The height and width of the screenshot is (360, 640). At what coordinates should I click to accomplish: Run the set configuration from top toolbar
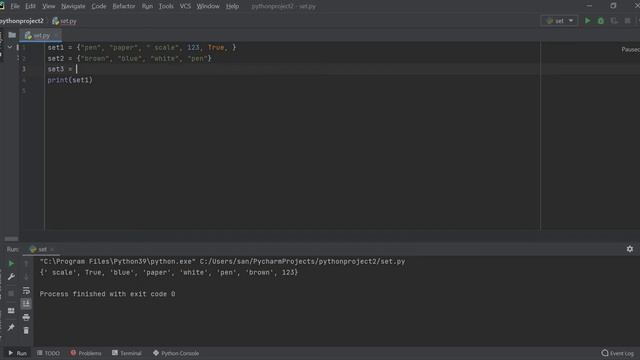click(x=587, y=21)
